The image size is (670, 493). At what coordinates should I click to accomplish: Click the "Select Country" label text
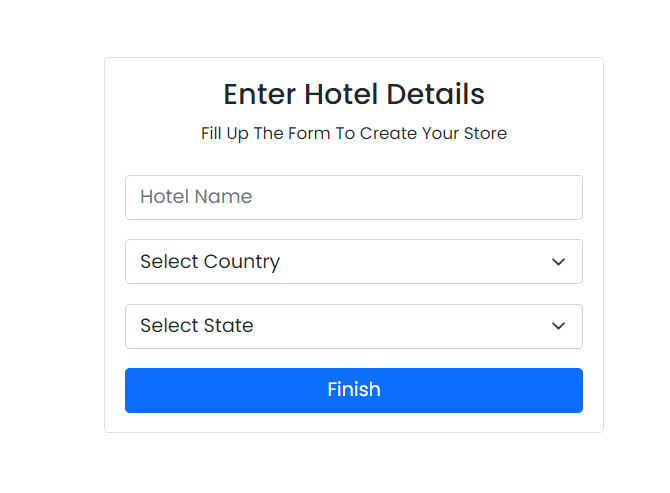[x=210, y=262]
